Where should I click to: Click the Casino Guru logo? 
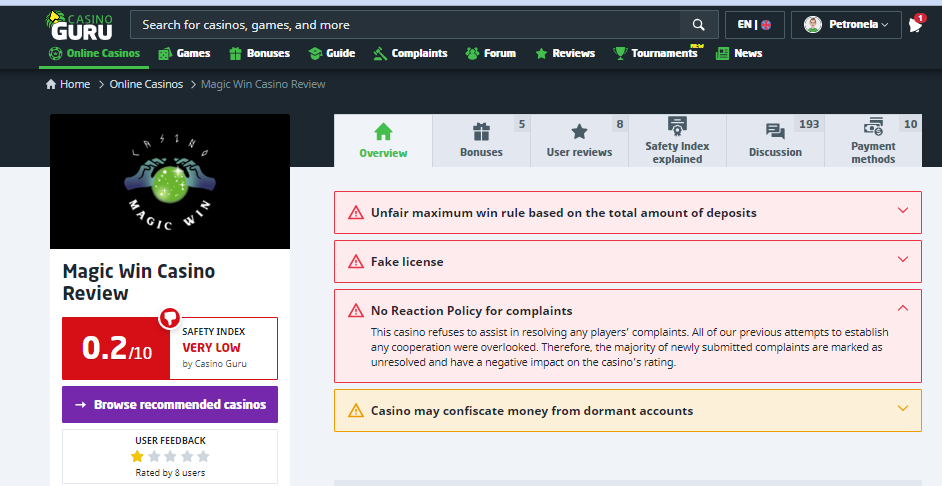[x=80, y=25]
